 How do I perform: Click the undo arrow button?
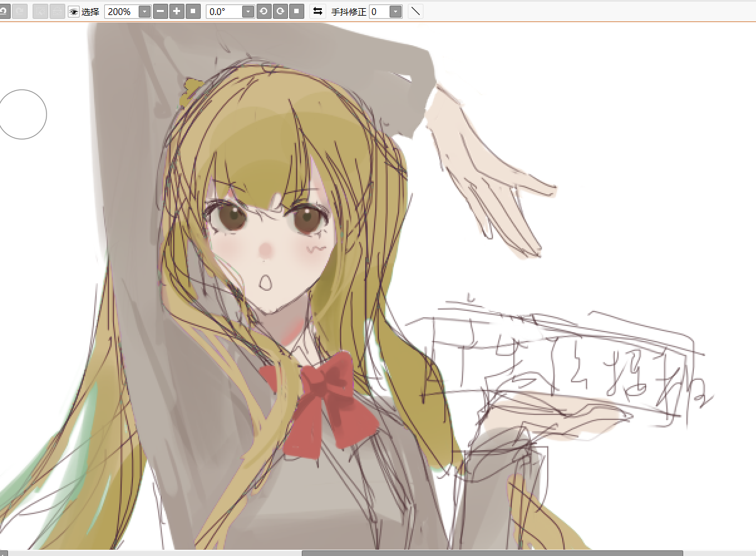coord(3,11)
